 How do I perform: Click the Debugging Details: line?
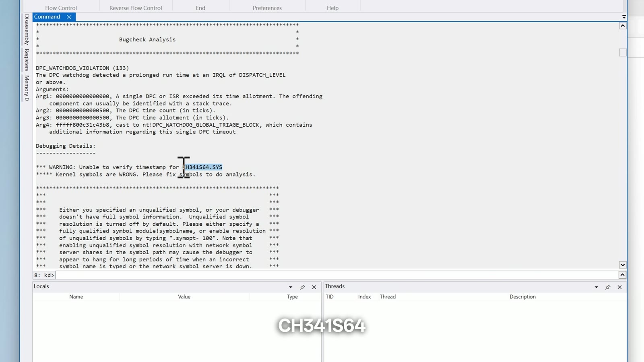click(x=66, y=146)
